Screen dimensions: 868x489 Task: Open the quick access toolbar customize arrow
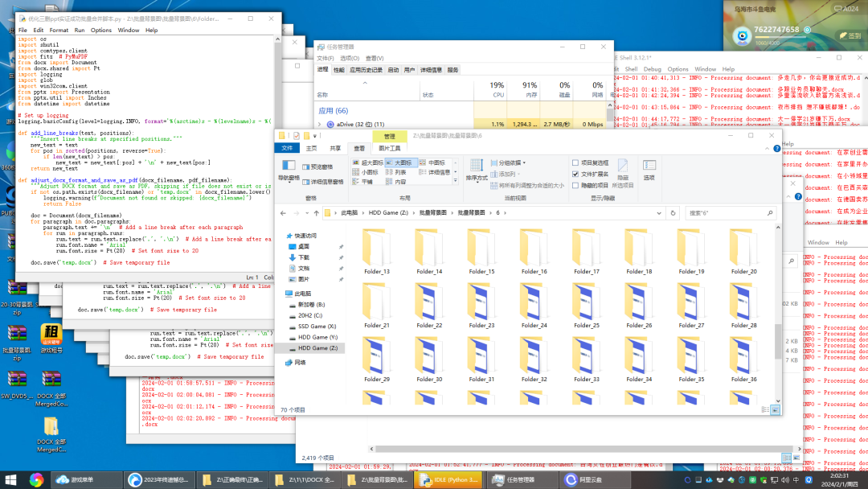pyautogui.click(x=316, y=136)
